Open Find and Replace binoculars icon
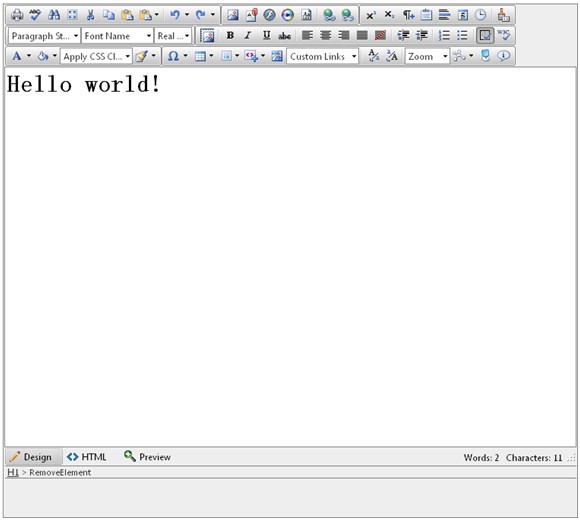 pos(54,15)
